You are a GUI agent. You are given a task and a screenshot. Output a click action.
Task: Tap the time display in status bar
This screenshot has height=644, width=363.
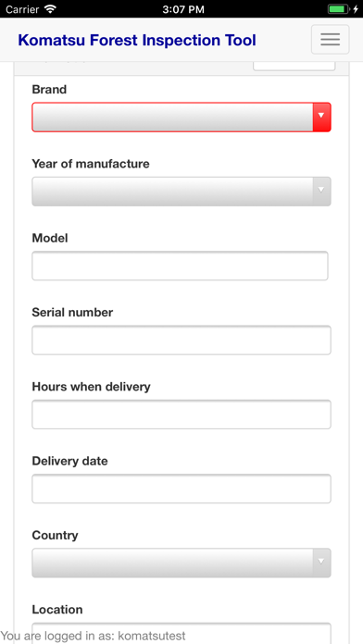tap(183, 9)
